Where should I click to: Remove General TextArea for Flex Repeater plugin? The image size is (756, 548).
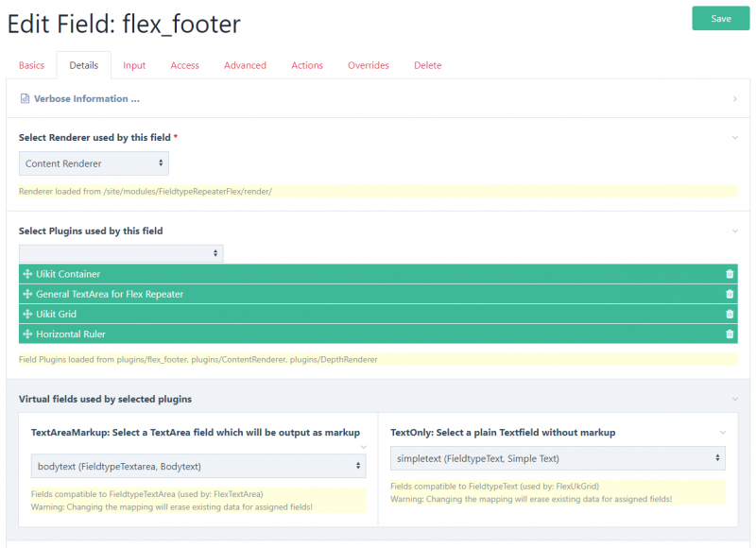pyautogui.click(x=730, y=294)
